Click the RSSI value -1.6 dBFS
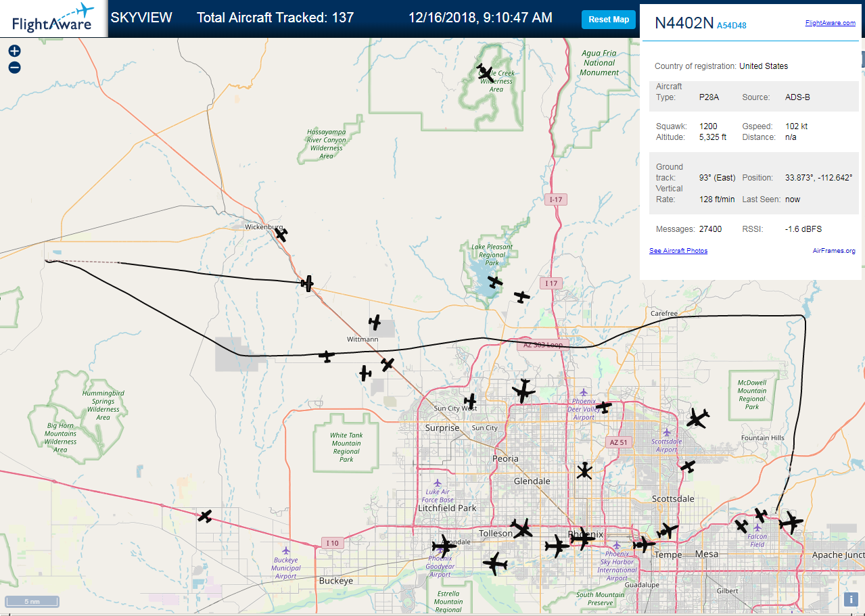The width and height of the screenshot is (865, 616). (803, 229)
